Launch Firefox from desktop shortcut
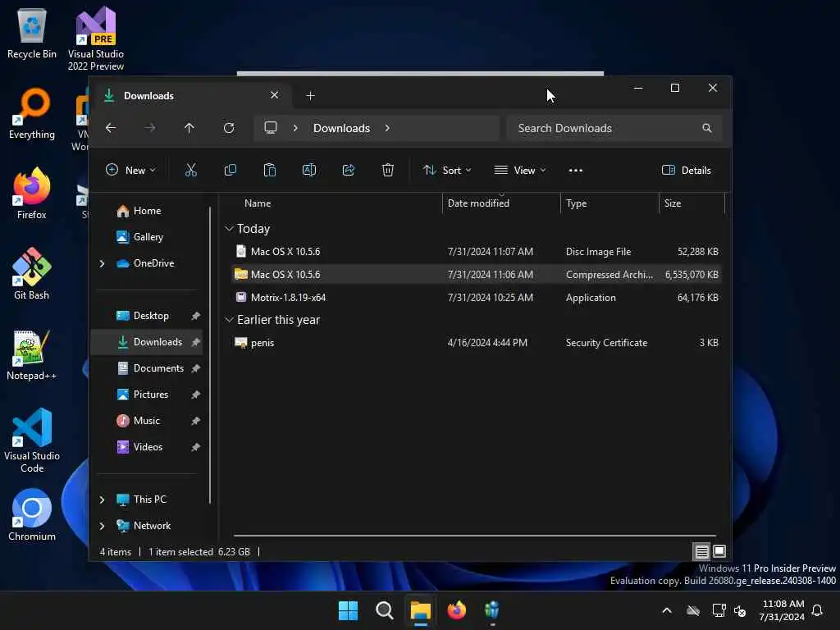Screen dimensions: 840x630 [32, 194]
